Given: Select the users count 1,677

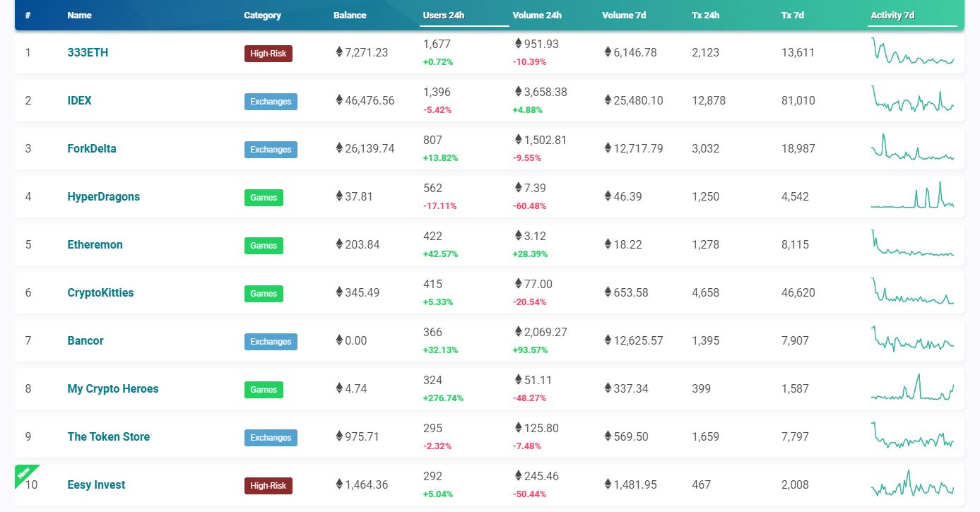Looking at the screenshot, I should (437, 44).
